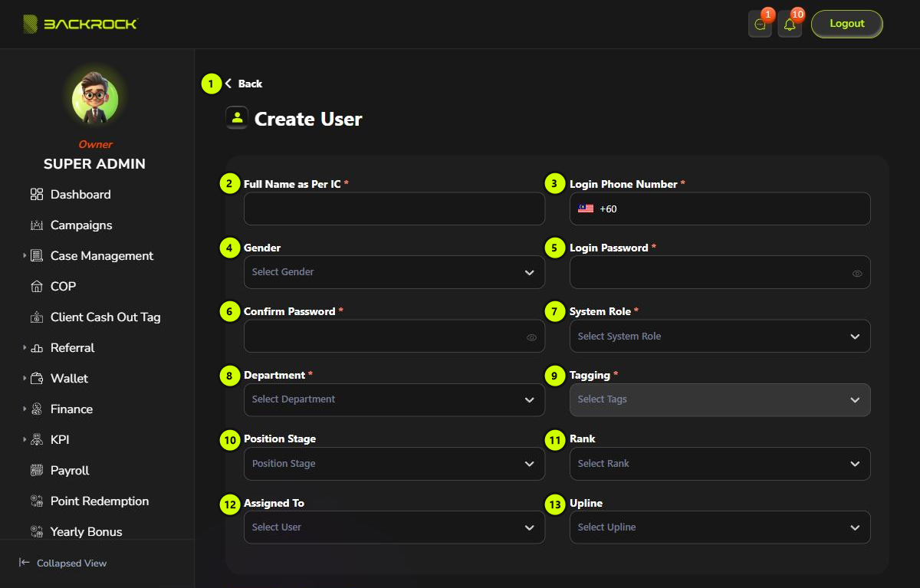920x588 pixels.
Task: Open Campaigns from the sidebar
Action: coord(81,225)
